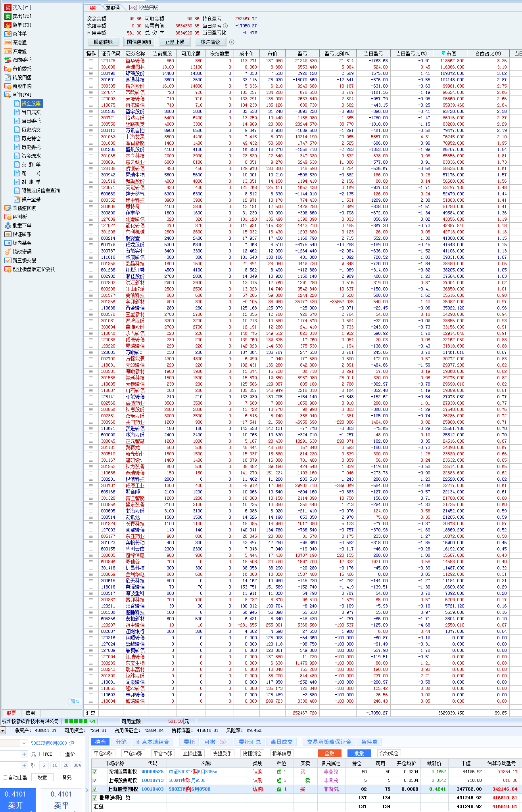Toggle the FOK checkbox
522x812 pixels.
(42, 754)
